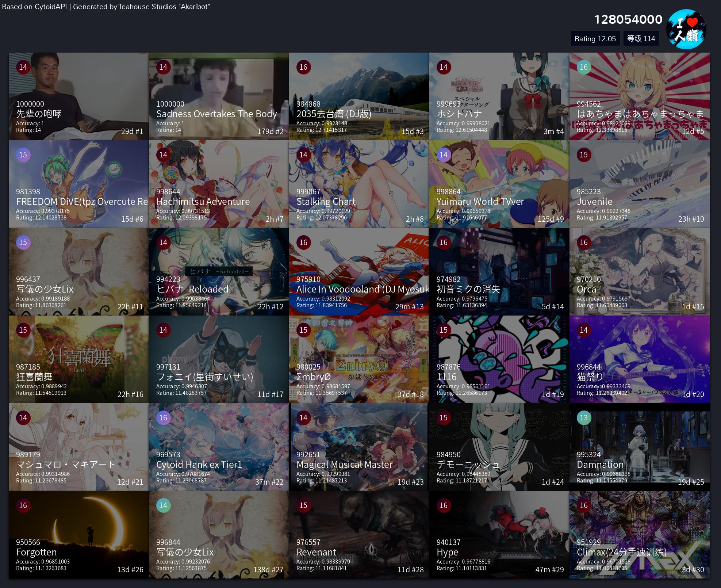Open the 写儀の少女Lix card ranked #27
Screen dimensions: 721x588
[219, 535]
